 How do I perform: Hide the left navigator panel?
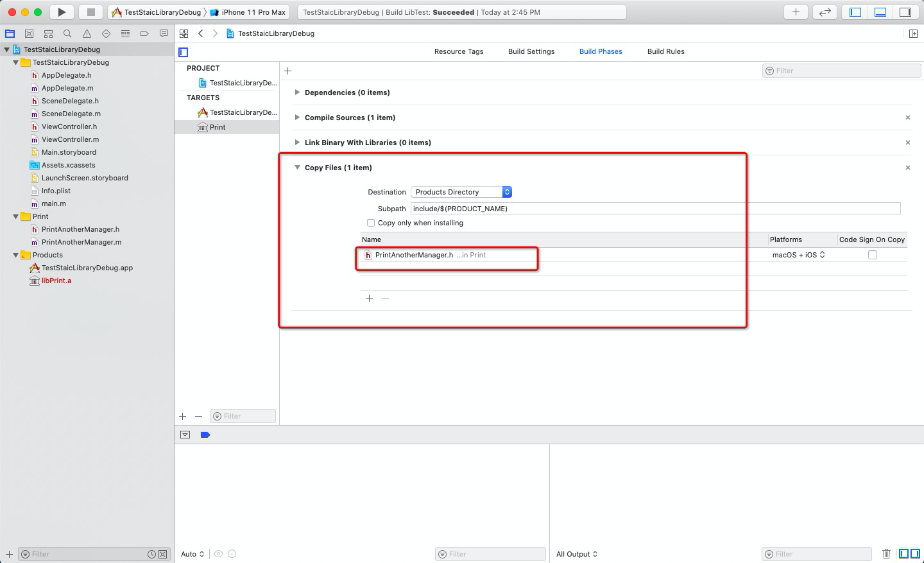pos(855,12)
